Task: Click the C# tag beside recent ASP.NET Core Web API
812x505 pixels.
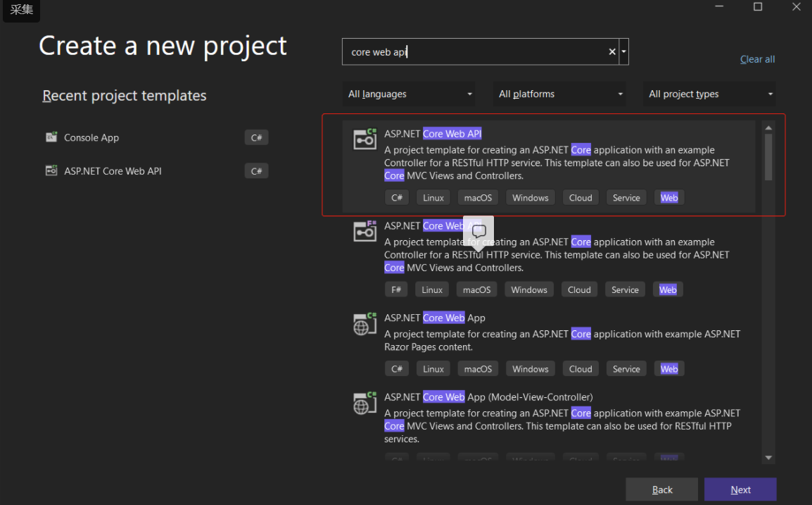Action: point(256,171)
